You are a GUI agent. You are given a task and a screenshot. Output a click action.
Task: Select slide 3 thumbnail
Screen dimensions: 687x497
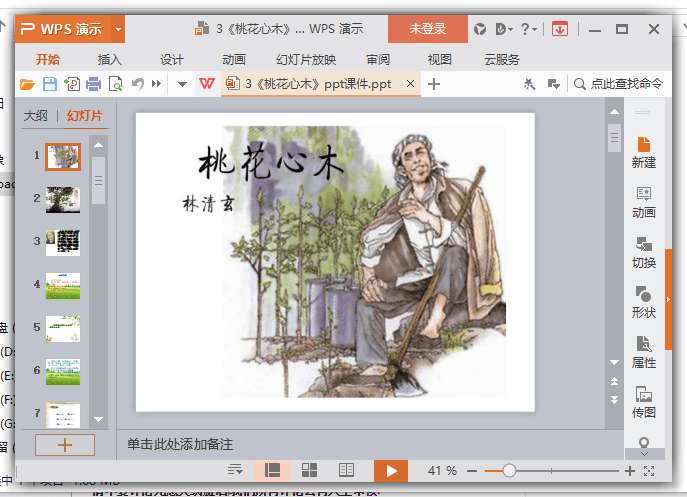(x=63, y=242)
